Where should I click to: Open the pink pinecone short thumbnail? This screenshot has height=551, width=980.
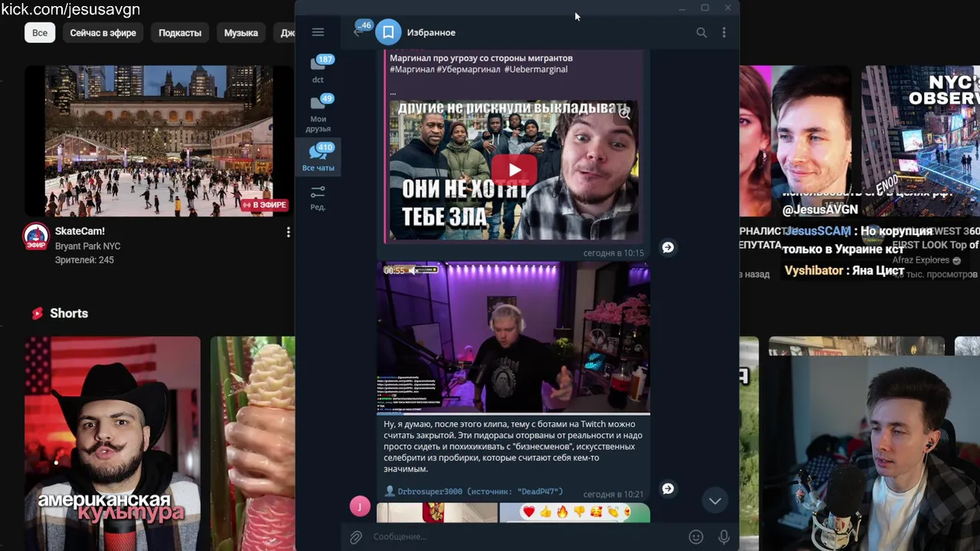(253, 442)
